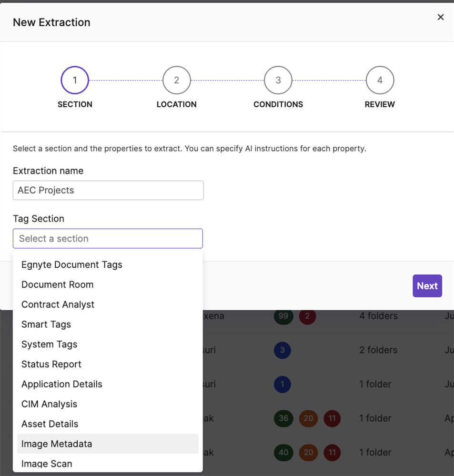
Task: Pick Status Report option
Action: point(108,365)
